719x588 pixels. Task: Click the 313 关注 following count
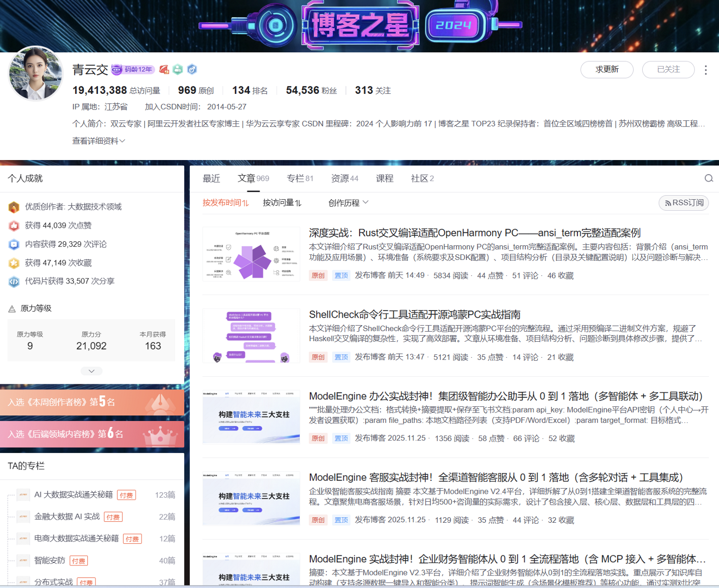(x=373, y=90)
